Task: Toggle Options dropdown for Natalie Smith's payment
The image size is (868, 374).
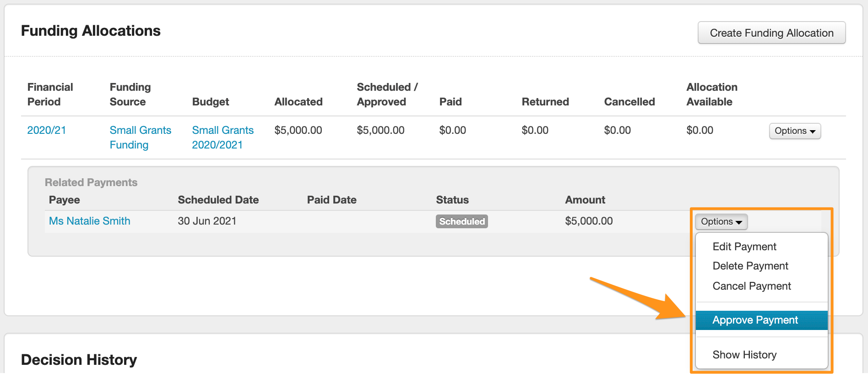Action: point(721,222)
